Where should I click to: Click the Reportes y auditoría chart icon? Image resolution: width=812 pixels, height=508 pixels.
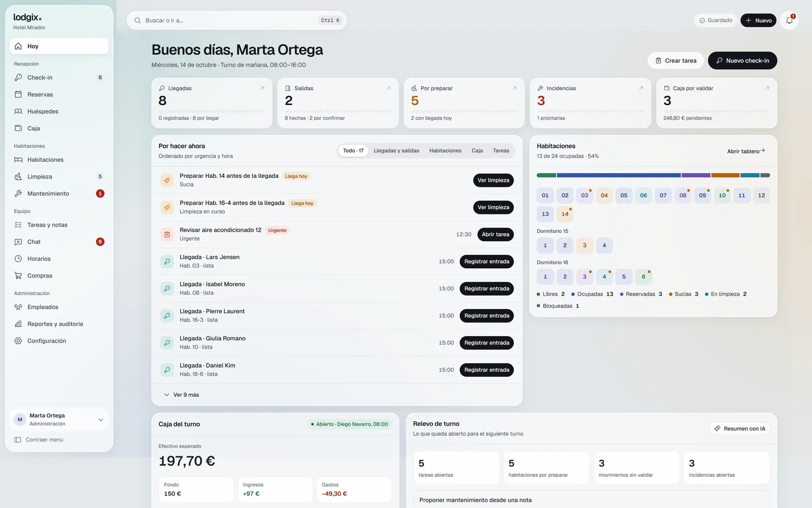18,324
